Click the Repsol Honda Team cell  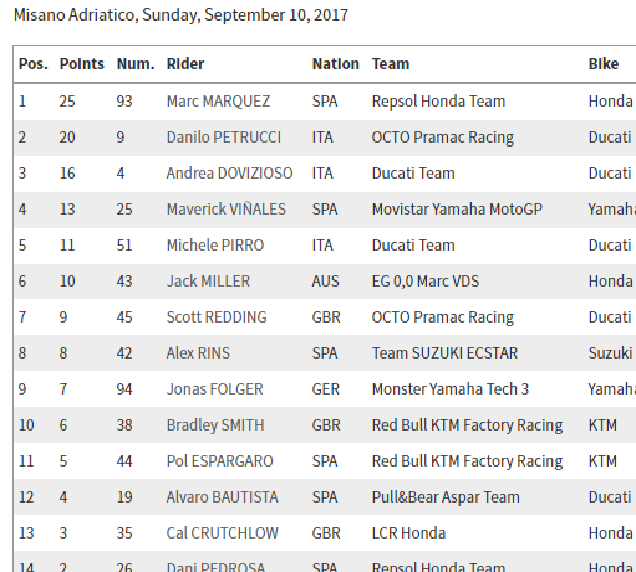(x=438, y=101)
